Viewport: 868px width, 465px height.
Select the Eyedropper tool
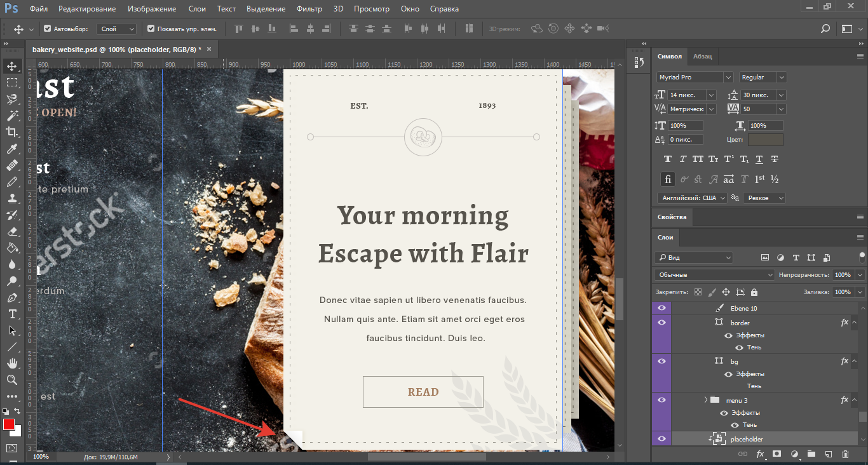(12, 149)
